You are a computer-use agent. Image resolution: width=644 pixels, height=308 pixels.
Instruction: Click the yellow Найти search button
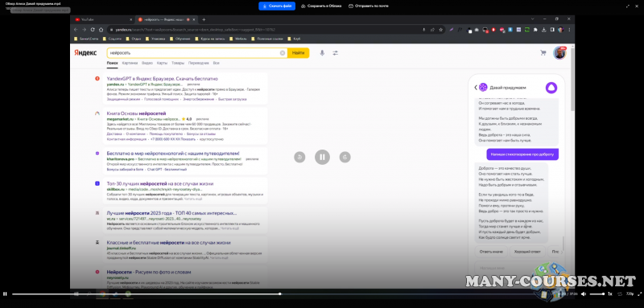coord(298,53)
